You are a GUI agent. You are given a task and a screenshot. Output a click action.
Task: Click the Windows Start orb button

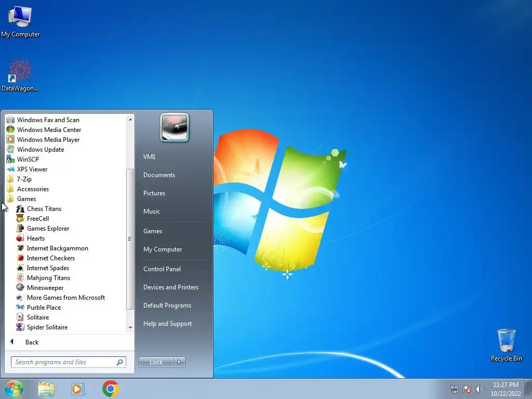[14, 389]
